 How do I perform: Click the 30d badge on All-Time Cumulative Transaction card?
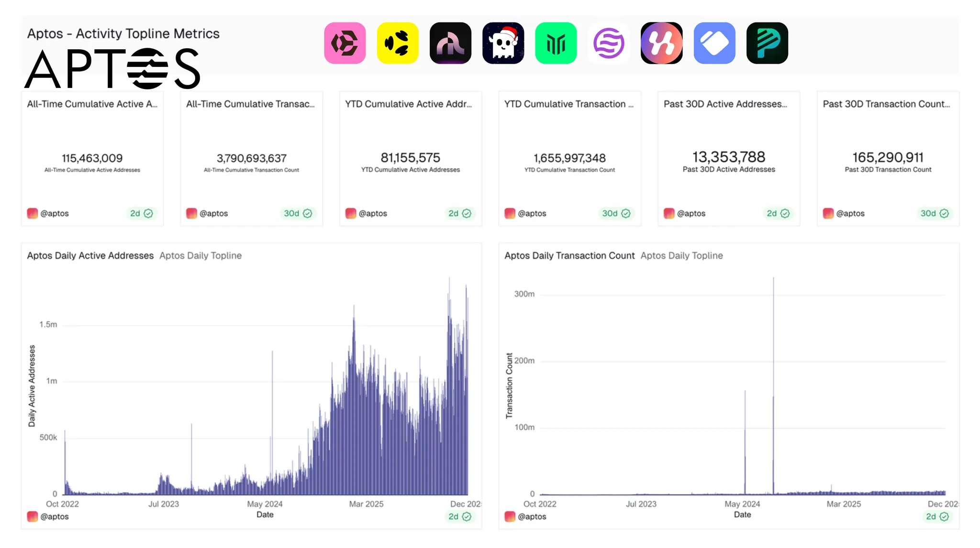(x=298, y=213)
